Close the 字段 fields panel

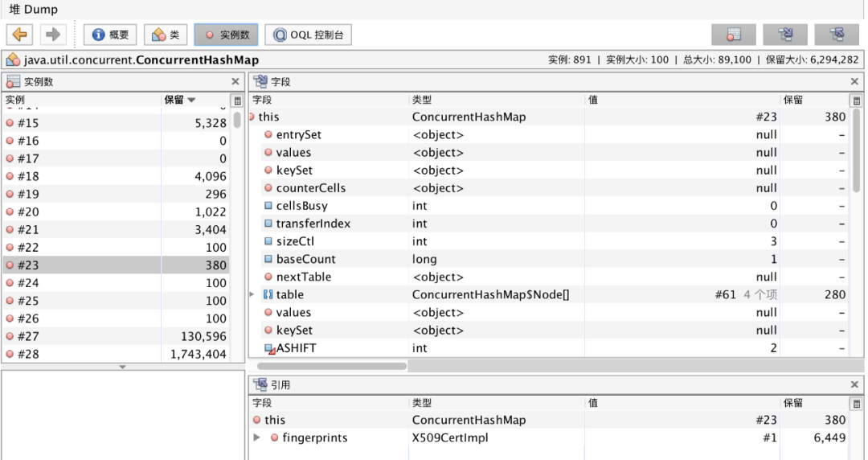tap(855, 81)
